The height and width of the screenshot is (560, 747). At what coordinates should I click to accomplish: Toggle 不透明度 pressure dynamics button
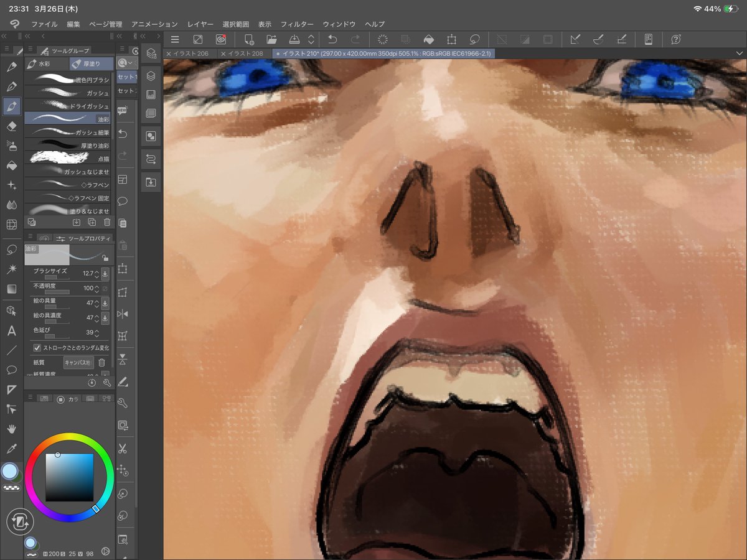(x=105, y=288)
